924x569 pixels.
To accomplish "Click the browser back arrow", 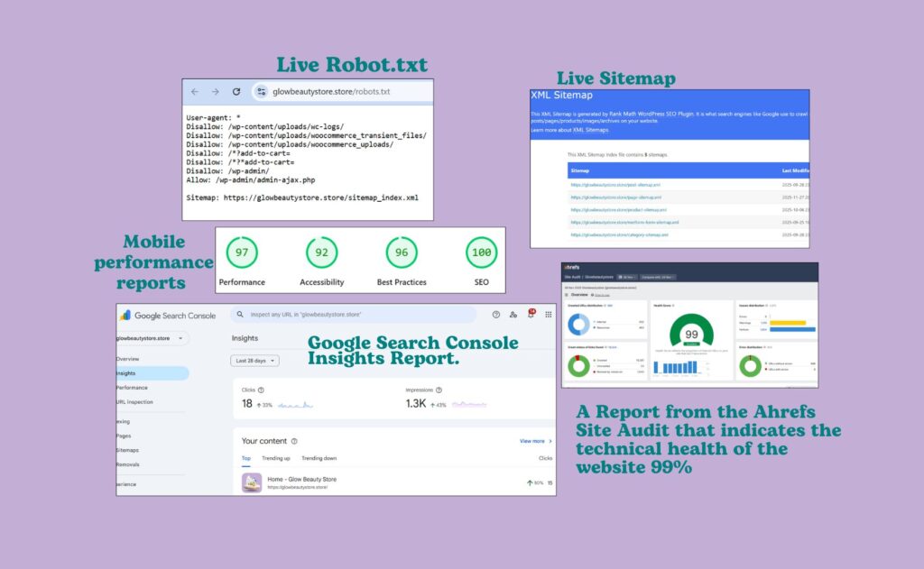I will tap(195, 92).
